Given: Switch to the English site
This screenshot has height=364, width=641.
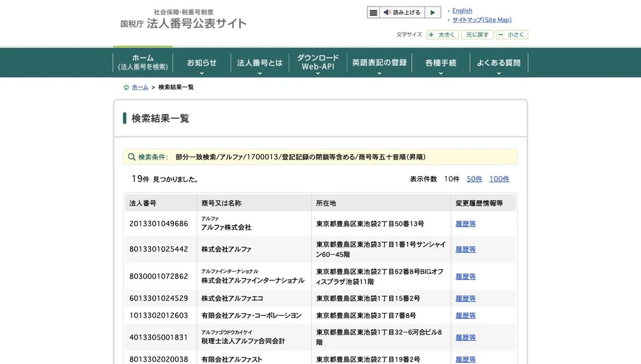Looking at the screenshot, I should (x=462, y=11).
